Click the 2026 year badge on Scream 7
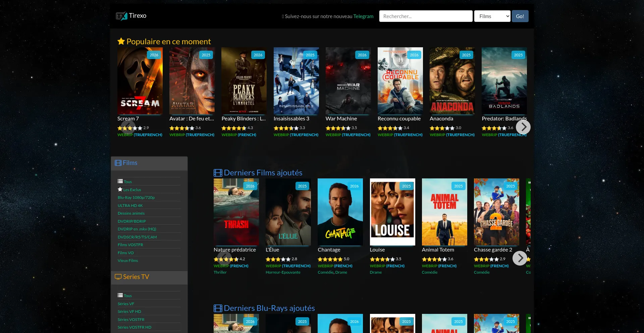644x333 pixels. [x=154, y=55]
